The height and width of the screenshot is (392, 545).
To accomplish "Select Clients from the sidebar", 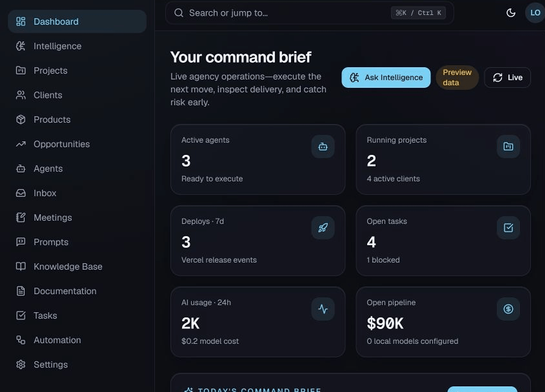I will click(77, 95).
